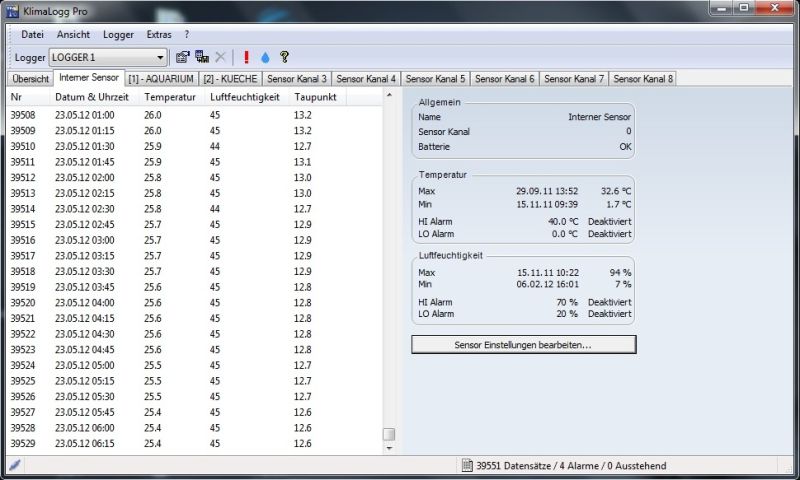Click the 06.02.12 16:01 min humidity date
The width and height of the screenshot is (800, 480).
click(547, 285)
